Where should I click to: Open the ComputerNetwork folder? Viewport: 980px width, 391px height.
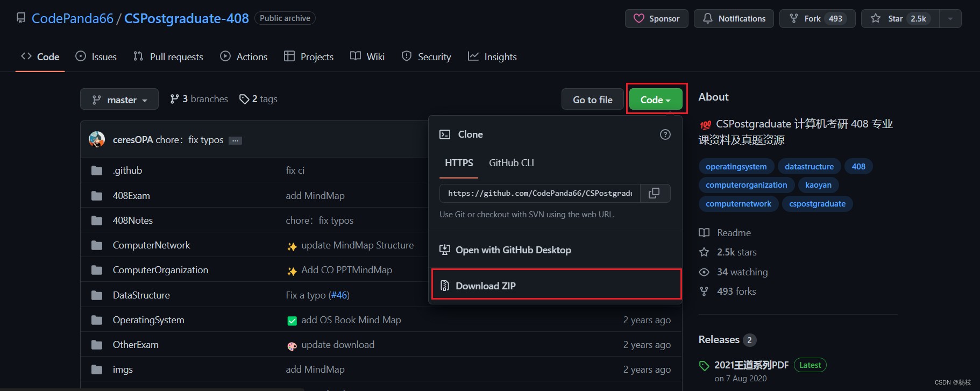pyautogui.click(x=152, y=245)
